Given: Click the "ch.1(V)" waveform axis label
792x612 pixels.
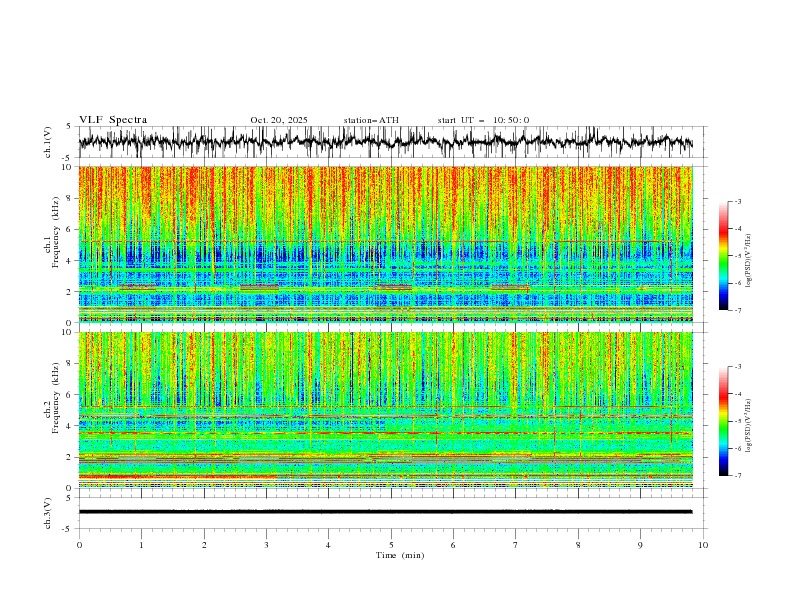Looking at the screenshot, I should (48, 142).
